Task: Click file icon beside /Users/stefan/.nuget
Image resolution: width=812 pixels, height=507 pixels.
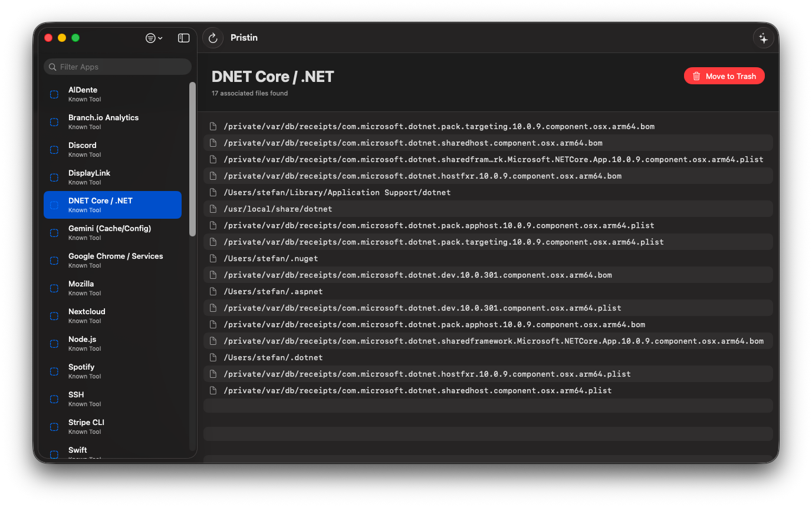Action: click(213, 258)
